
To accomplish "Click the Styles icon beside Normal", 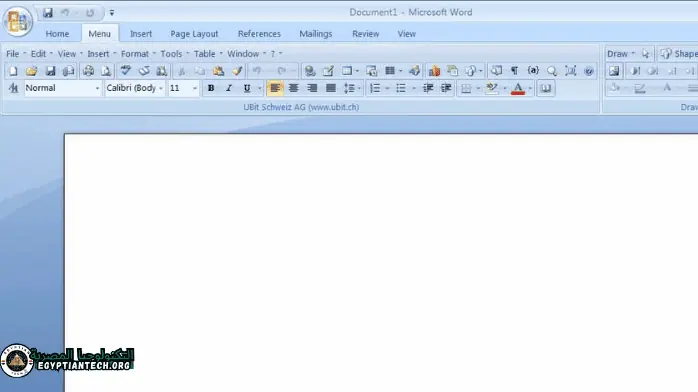I will pos(13,89).
